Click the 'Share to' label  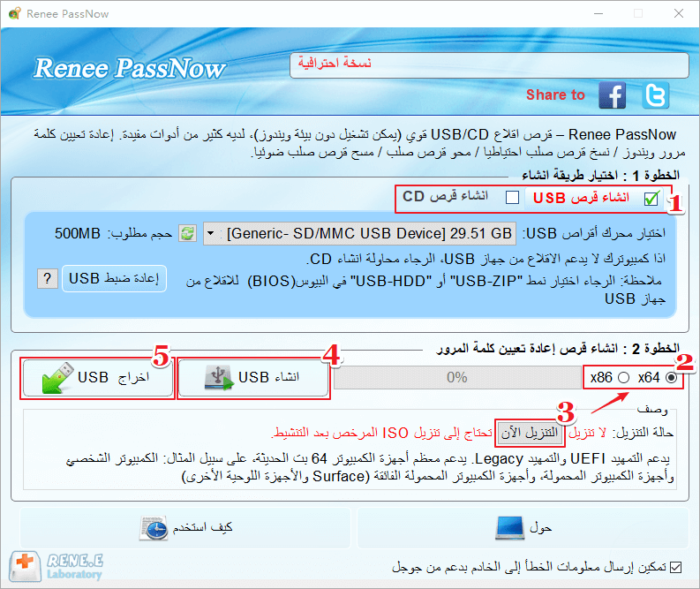click(555, 94)
